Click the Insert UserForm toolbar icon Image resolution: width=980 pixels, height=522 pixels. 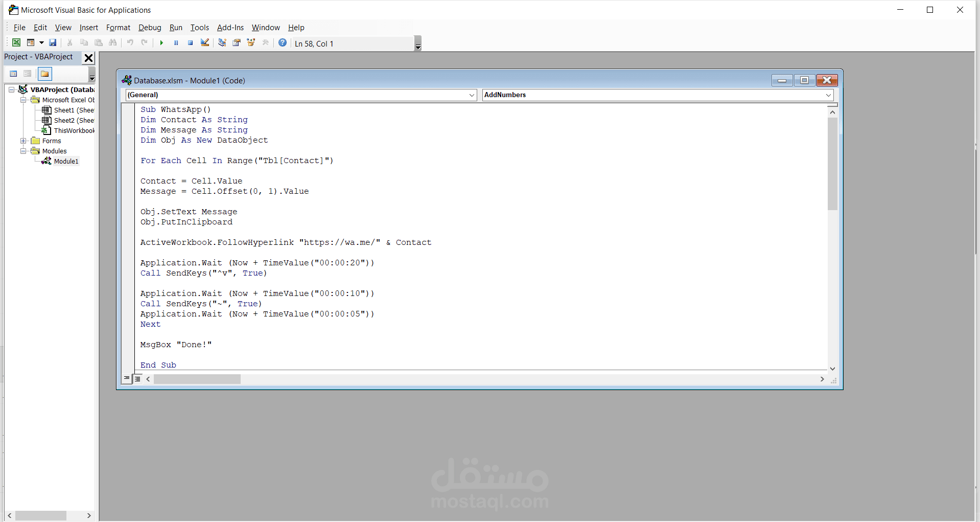click(x=31, y=43)
